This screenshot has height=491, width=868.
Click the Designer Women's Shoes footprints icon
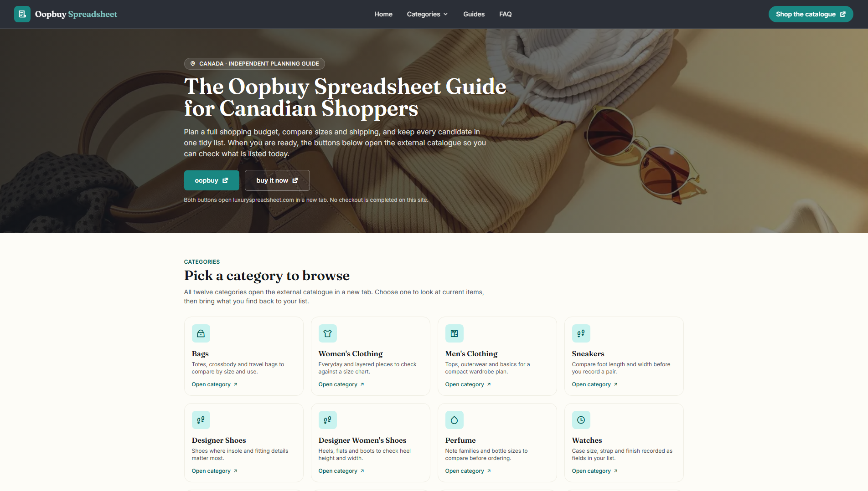(328, 420)
